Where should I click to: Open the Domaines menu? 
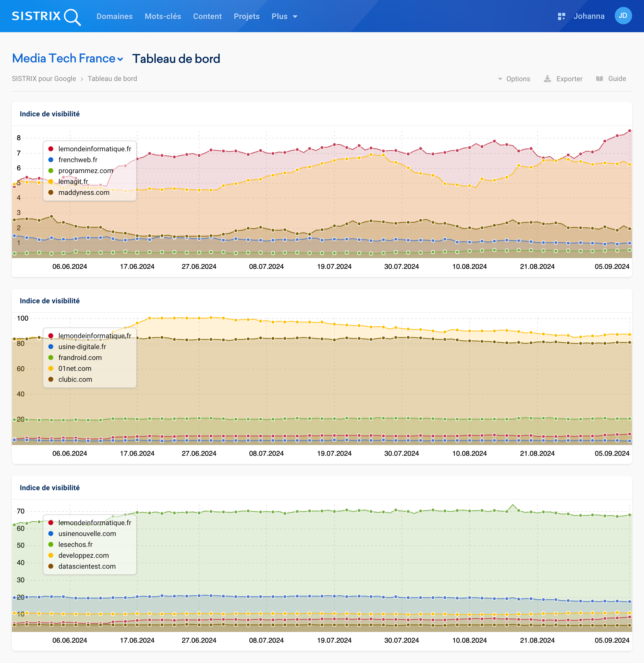(x=114, y=16)
